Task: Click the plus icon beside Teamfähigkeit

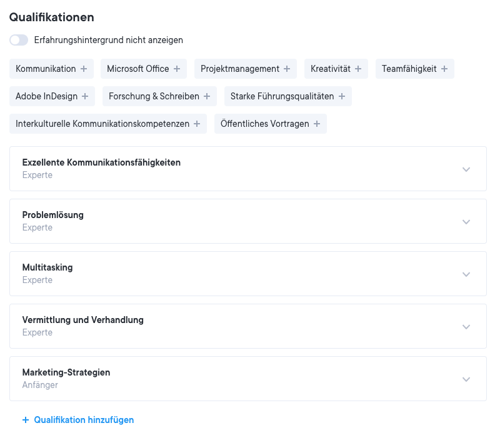Action: [444, 69]
